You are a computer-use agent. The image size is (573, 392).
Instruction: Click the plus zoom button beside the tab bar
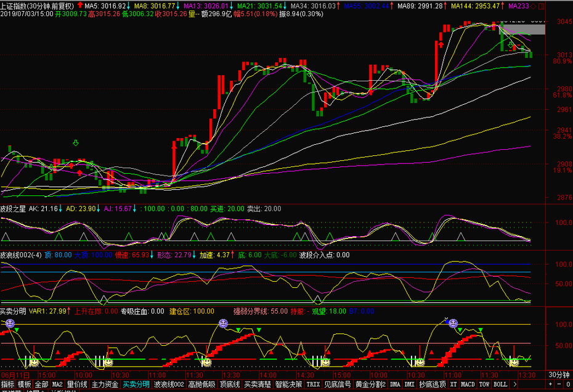coord(551,385)
